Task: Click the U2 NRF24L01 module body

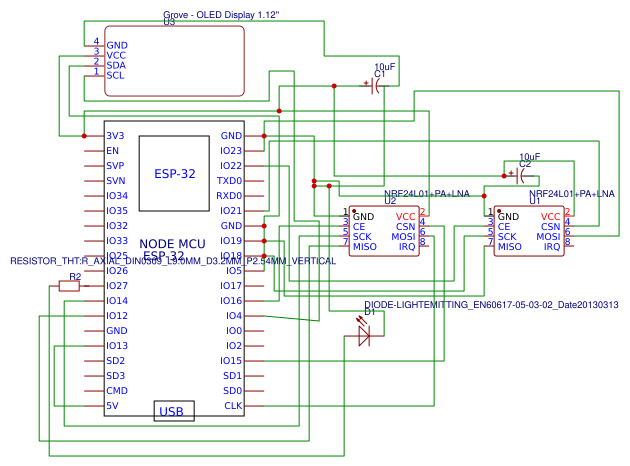Action: click(384, 231)
